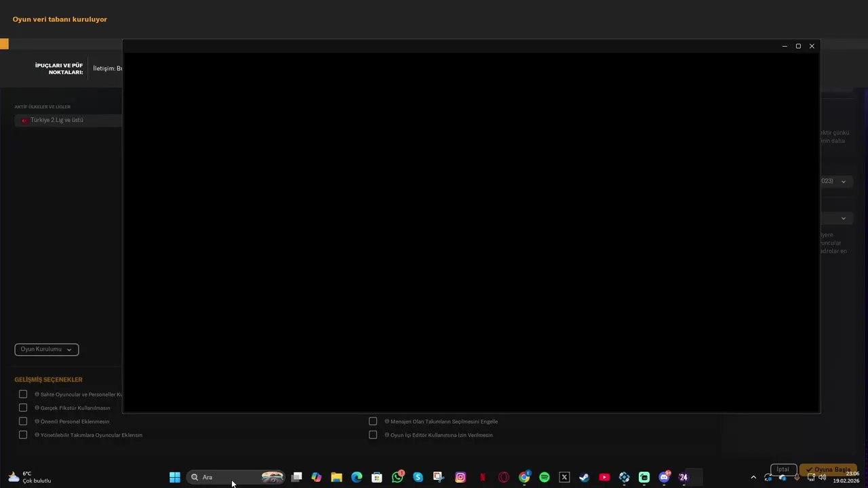Toggle Oyun İçi Editör Kullanımına İzin Verilmesin

[x=373, y=435]
